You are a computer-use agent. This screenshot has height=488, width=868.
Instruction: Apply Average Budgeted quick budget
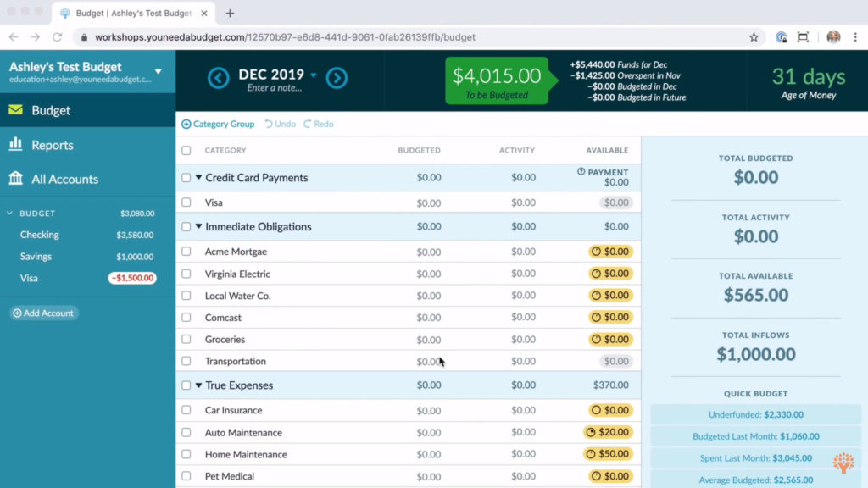755,480
